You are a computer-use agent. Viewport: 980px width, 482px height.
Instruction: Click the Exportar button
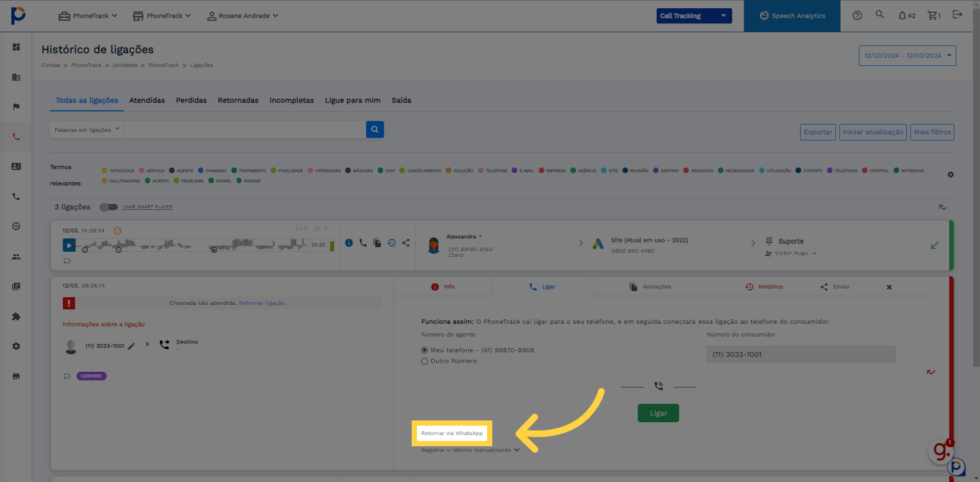click(818, 132)
